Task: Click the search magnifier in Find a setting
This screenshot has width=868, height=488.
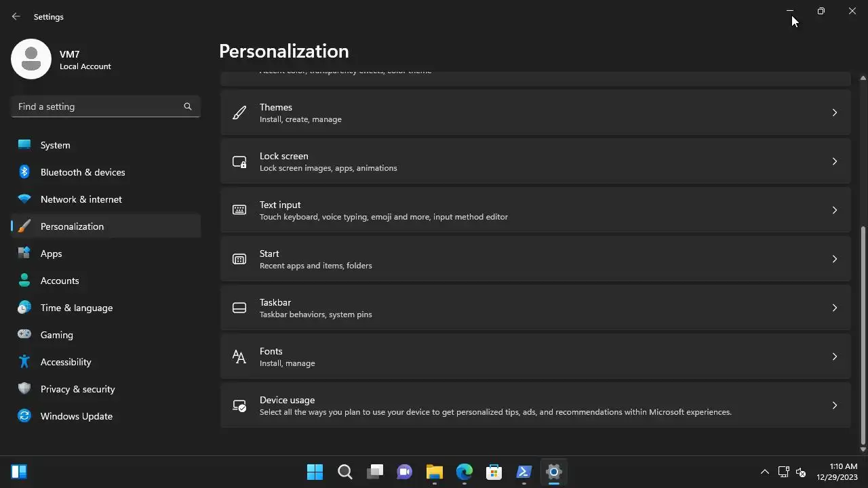Action: pyautogui.click(x=188, y=106)
